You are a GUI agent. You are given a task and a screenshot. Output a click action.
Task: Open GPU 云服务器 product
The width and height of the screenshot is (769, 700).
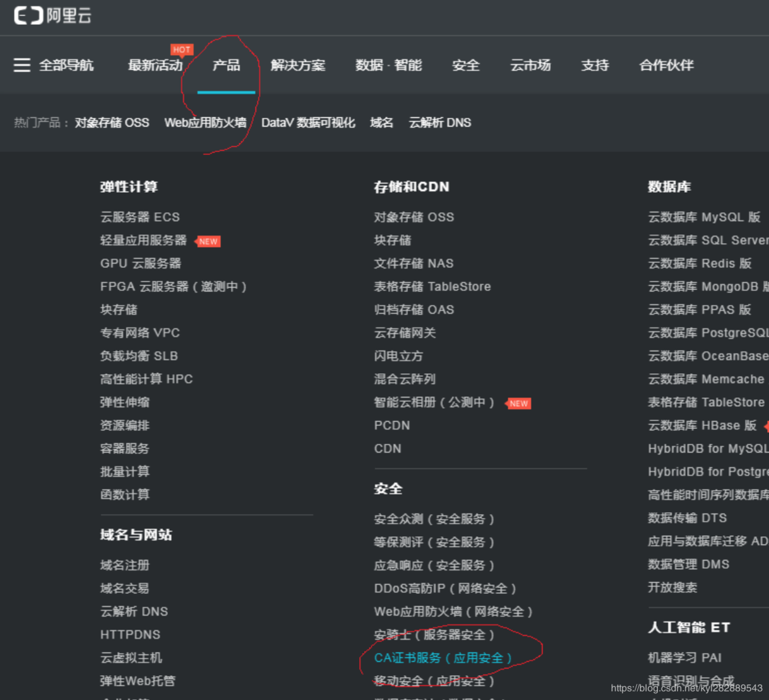pyautogui.click(x=141, y=264)
